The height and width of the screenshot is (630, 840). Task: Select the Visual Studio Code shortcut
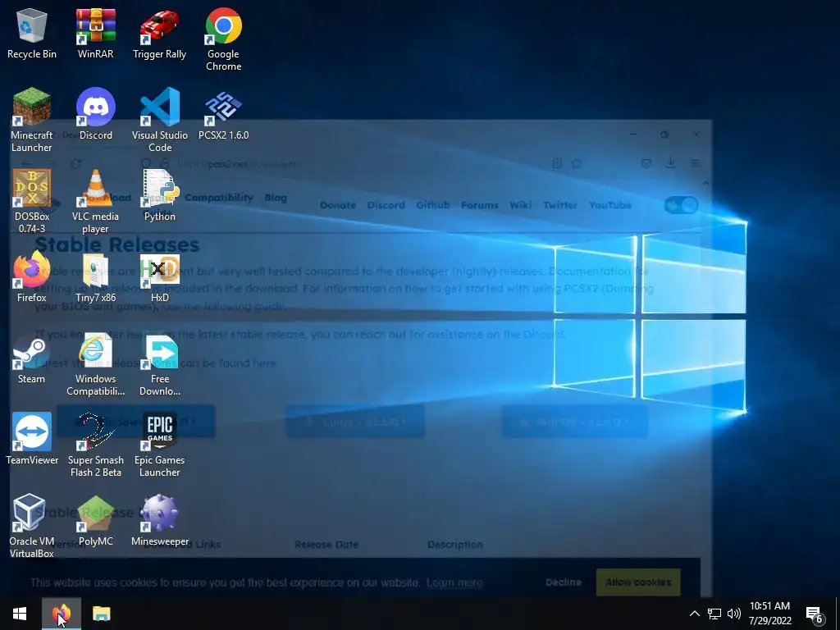click(160, 121)
